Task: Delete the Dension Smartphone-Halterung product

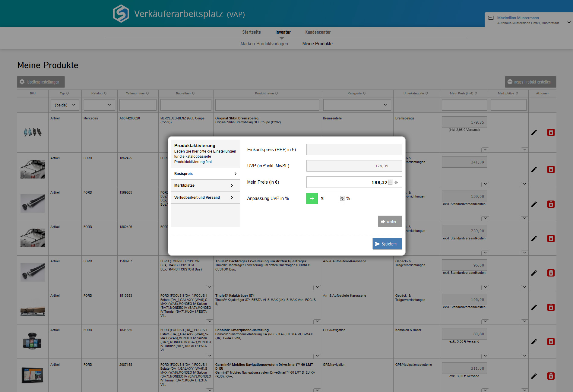Action: click(551, 342)
